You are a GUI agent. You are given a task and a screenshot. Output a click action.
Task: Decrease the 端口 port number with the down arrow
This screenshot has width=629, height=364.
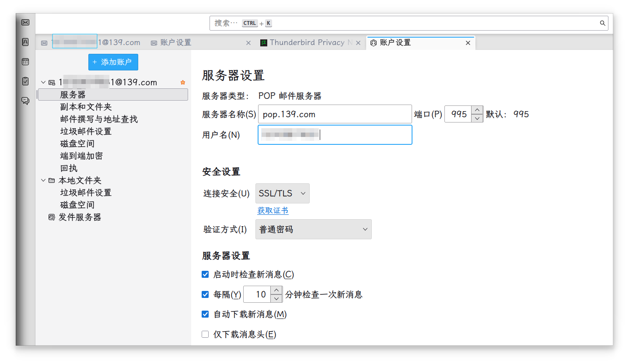click(x=477, y=118)
